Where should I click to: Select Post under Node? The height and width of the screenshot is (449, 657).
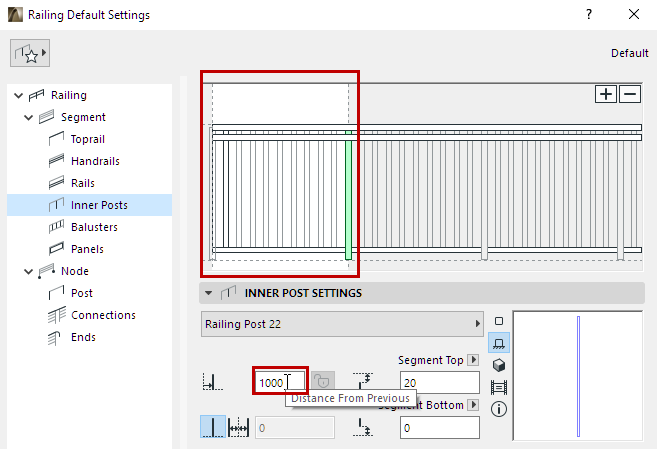coord(82,293)
